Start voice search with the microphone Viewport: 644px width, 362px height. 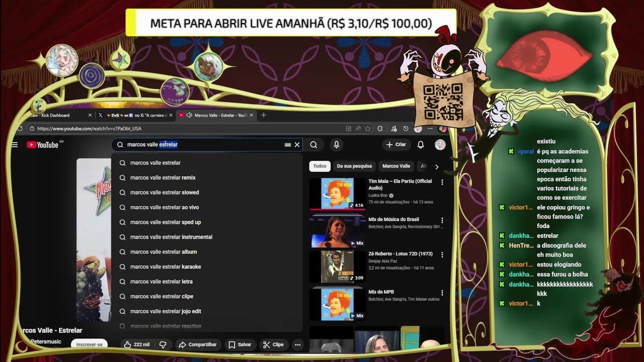(x=337, y=145)
